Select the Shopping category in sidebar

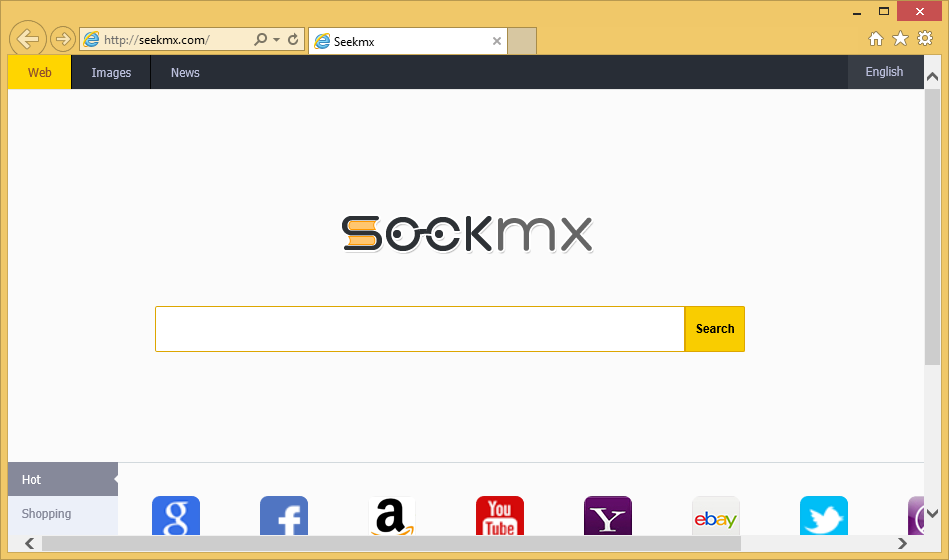pyautogui.click(x=47, y=514)
